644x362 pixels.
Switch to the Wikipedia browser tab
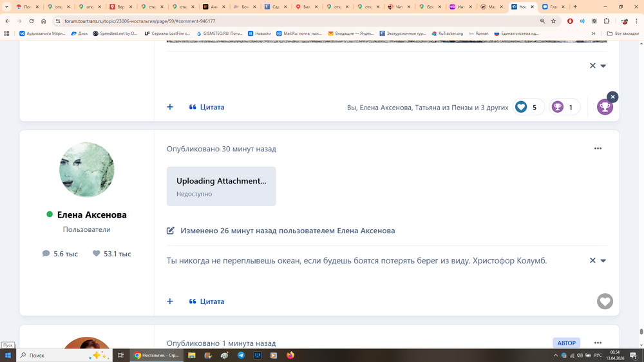[491, 6]
